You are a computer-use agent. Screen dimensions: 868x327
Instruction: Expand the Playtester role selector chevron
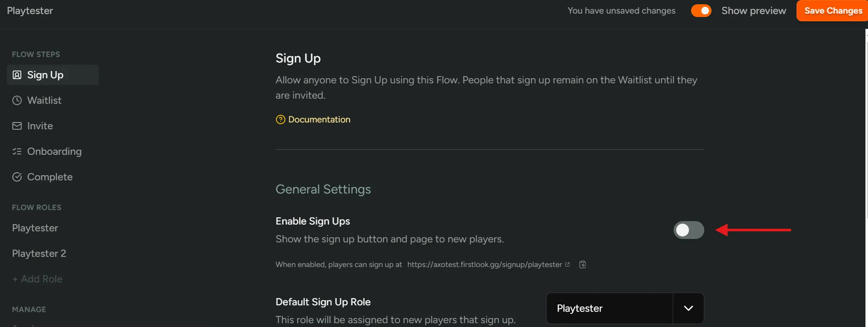[688, 308]
